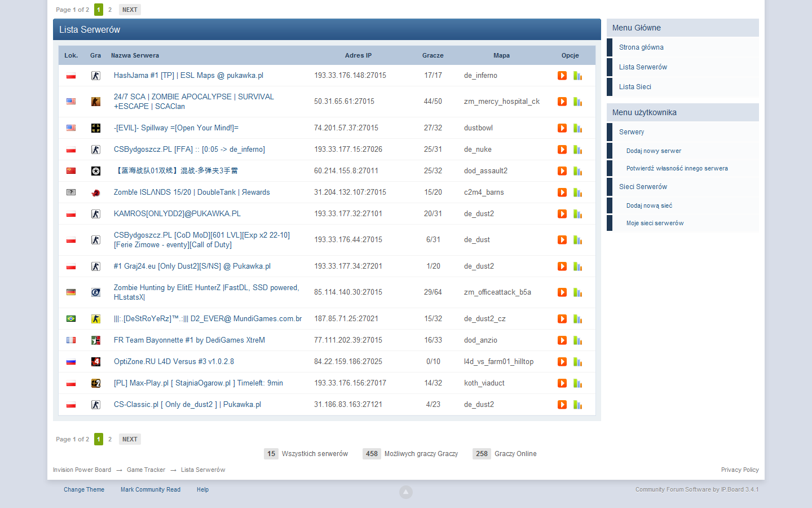Open Lista Sieci in main menu

[635, 87]
